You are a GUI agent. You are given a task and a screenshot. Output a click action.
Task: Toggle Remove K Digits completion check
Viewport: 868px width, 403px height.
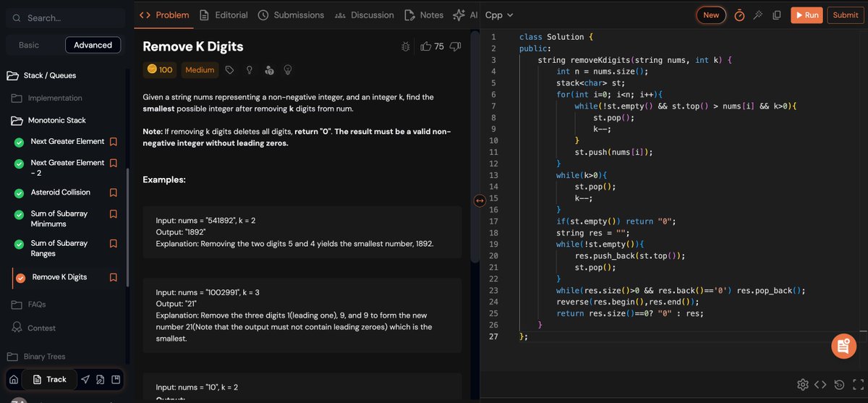pos(20,278)
